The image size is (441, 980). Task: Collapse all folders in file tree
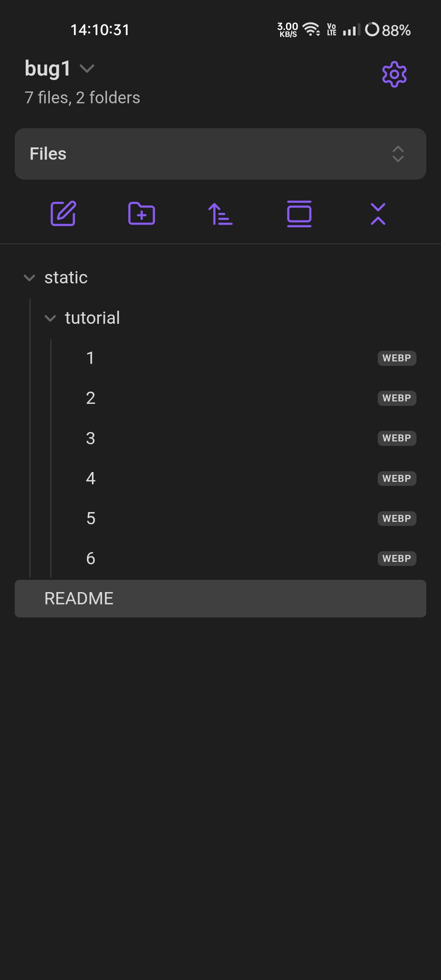[x=378, y=214]
